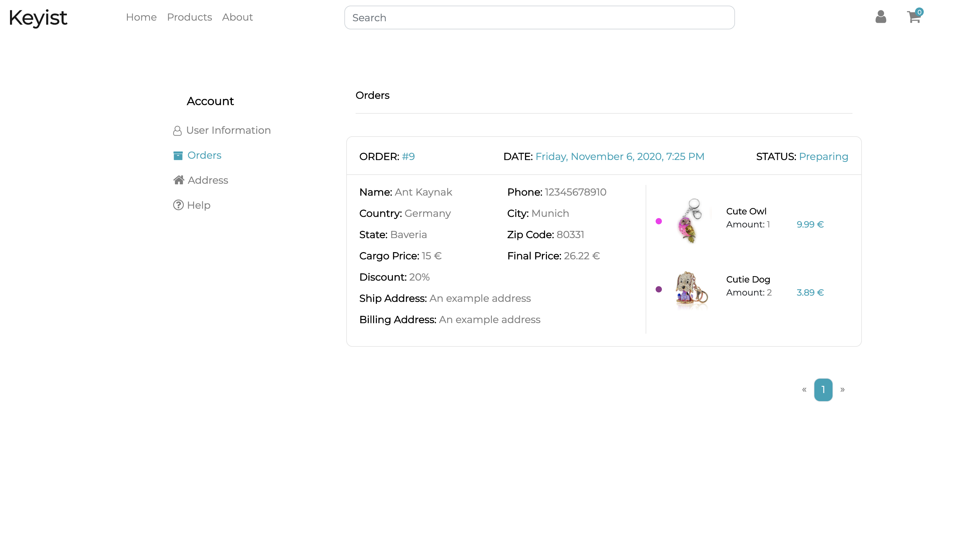Click into the Search field
This screenshot has width=980, height=548.
click(x=539, y=17)
